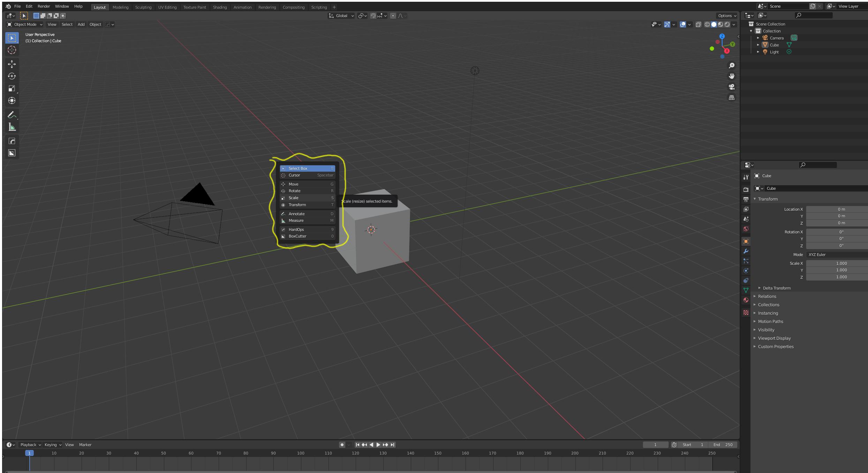Switch to the Sculpting workspace tab
The height and width of the screenshot is (473, 868).
click(x=143, y=7)
